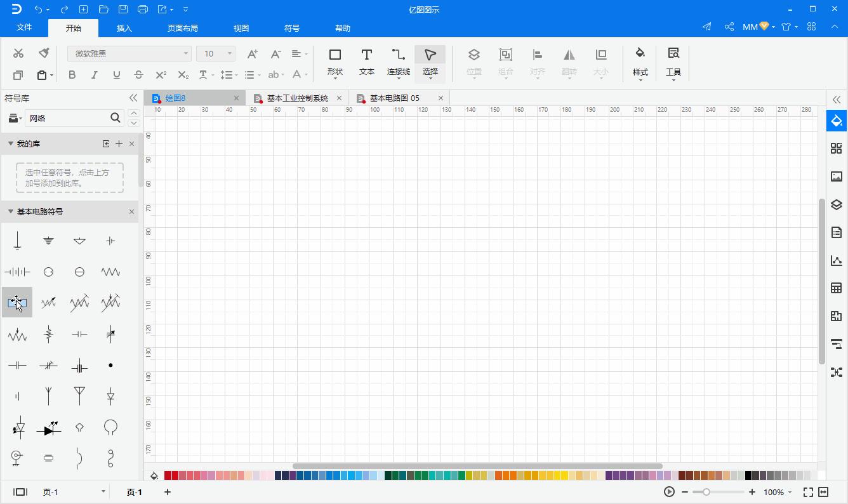Viewport: 848px width, 504px height.
Task: Open a file with the folder icon
Action: (103, 10)
